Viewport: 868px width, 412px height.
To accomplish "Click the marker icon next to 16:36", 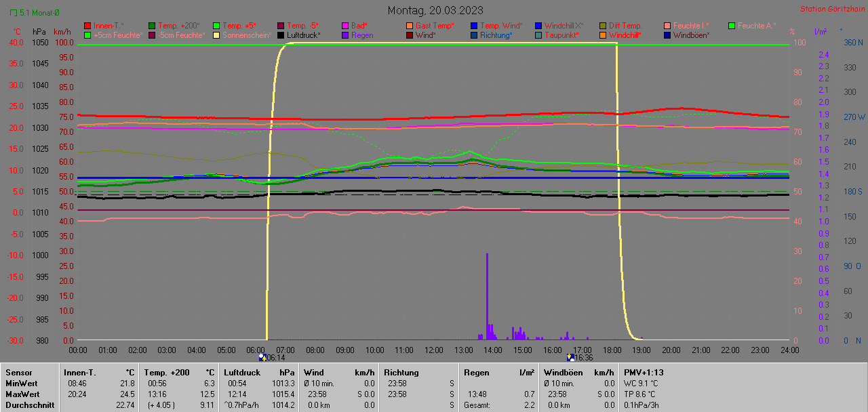I will (570, 357).
